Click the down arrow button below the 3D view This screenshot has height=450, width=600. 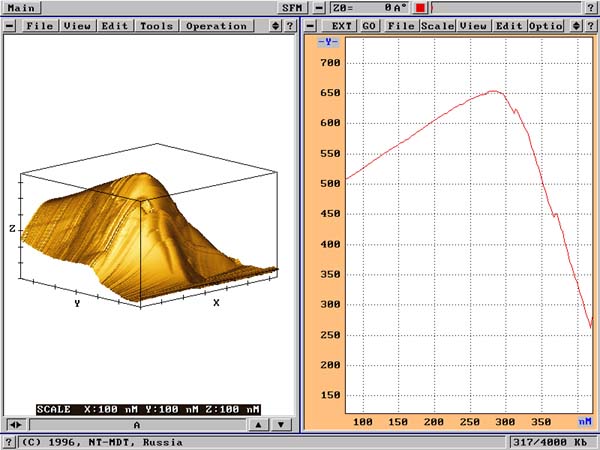click(x=282, y=424)
